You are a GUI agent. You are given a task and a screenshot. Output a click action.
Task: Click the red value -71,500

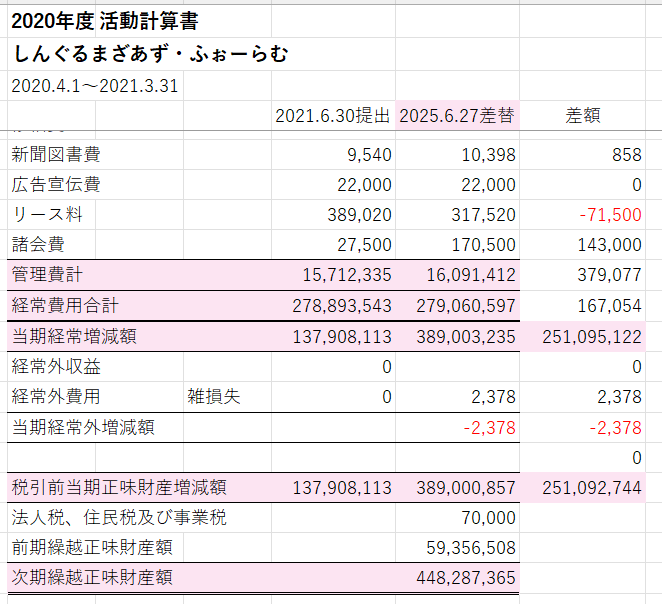[x=610, y=215]
